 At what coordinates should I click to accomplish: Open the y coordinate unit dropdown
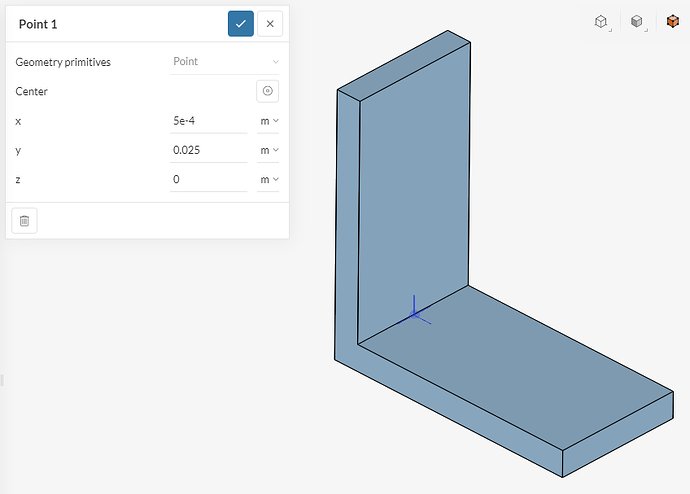click(268, 150)
